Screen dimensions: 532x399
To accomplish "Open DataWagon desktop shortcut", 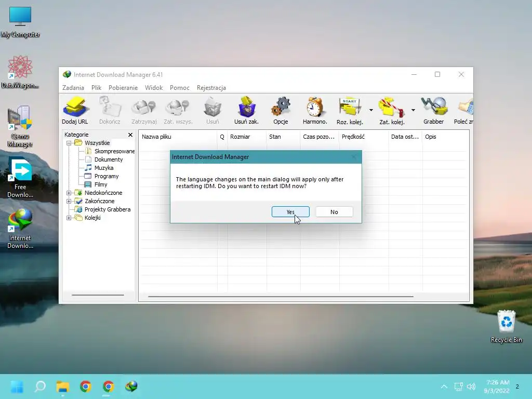I will click(20, 72).
